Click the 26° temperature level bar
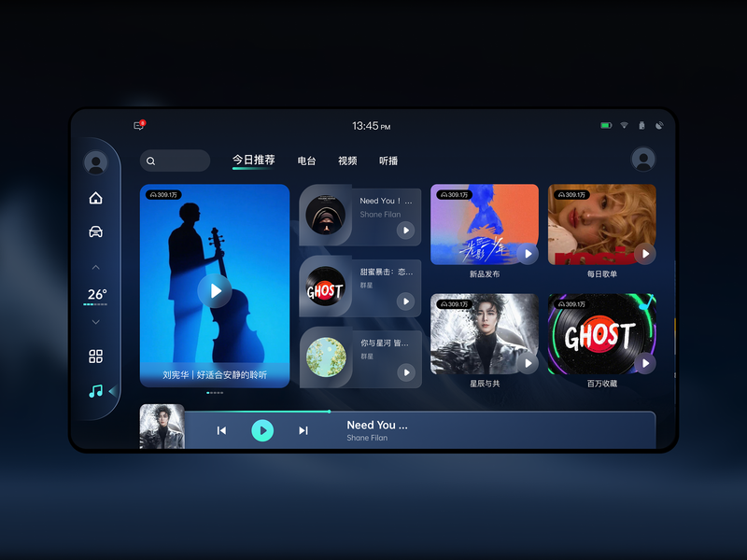The image size is (747, 560). click(x=96, y=304)
